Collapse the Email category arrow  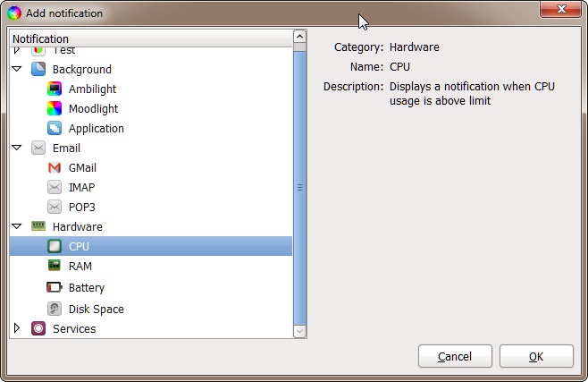[x=17, y=148]
